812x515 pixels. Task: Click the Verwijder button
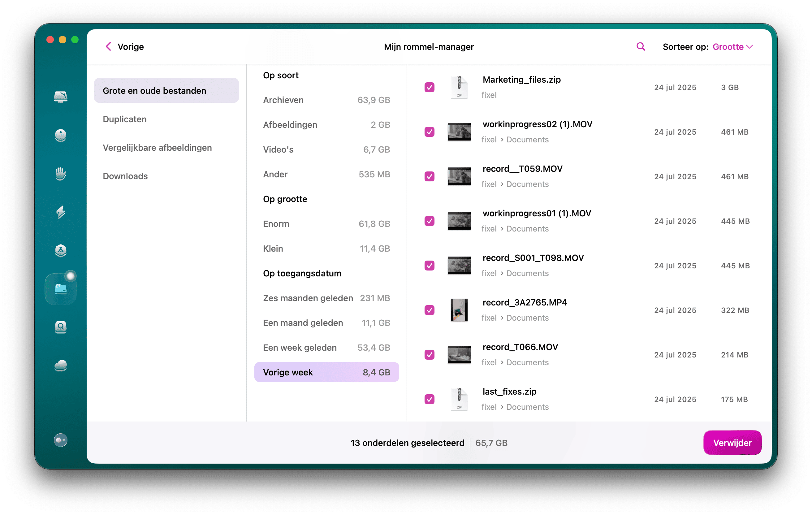[732, 443]
